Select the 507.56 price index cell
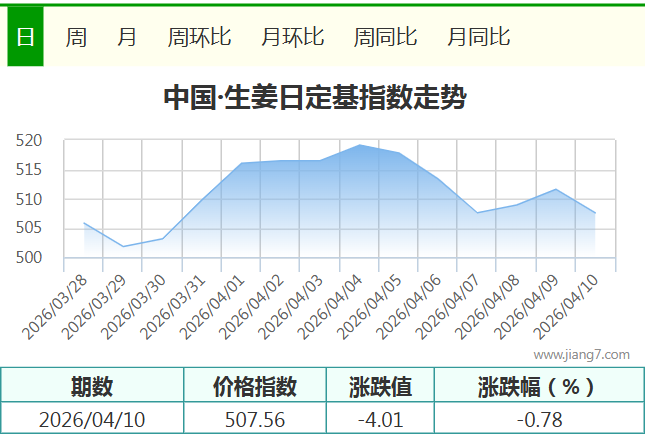This screenshot has width=645, height=440. coord(255,419)
